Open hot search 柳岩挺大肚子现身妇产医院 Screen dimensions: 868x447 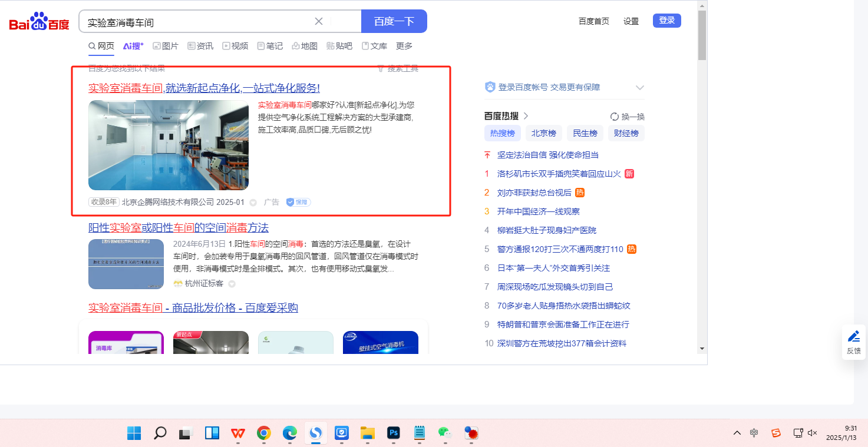coord(547,230)
